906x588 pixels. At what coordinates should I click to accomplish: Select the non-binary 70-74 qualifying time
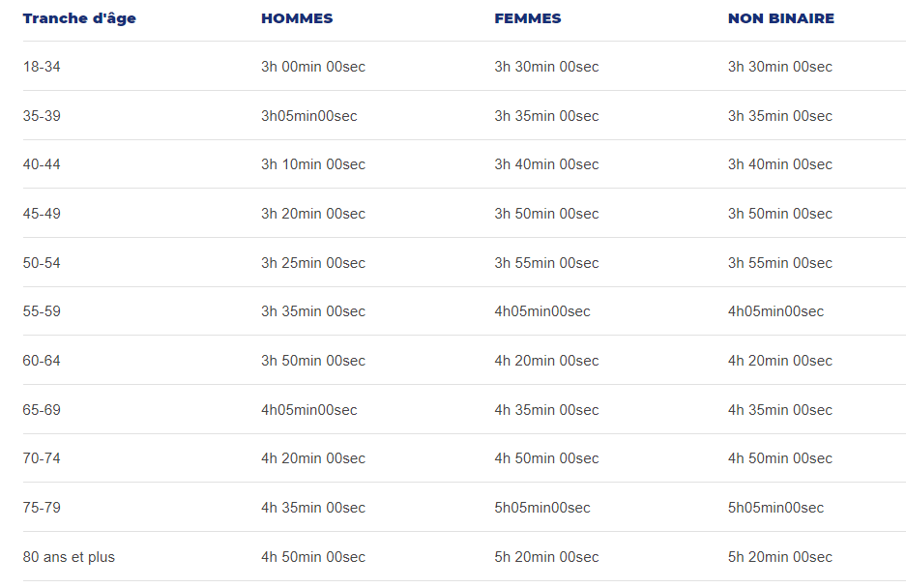[780, 458]
